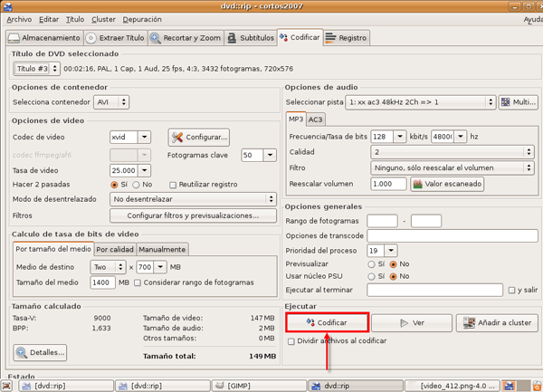Image resolution: width=543 pixels, height=392 pixels.
Task: Open the Multi audio track button
Action: [x=518, y=102]
